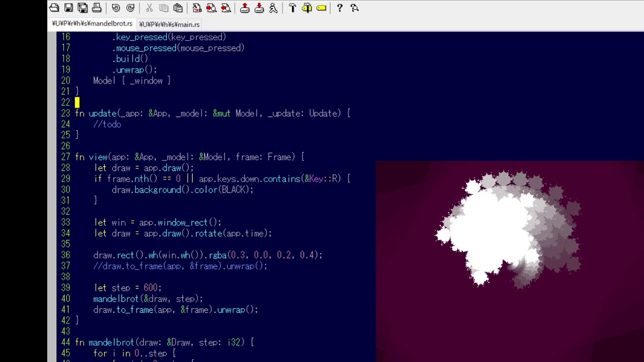The height and width of the screenshot is (362, 644).
Task: Click the plain hammer settings icon
Action: (292, 8)
